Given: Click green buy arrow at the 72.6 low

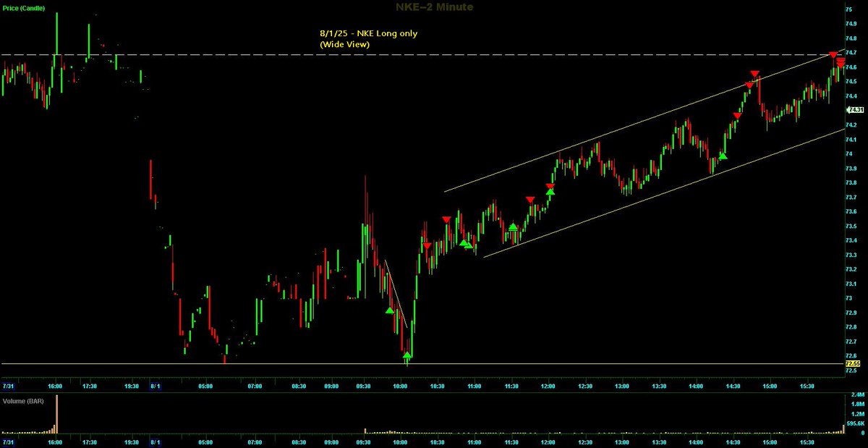Looking at the screenshot, I should [407, 355].
